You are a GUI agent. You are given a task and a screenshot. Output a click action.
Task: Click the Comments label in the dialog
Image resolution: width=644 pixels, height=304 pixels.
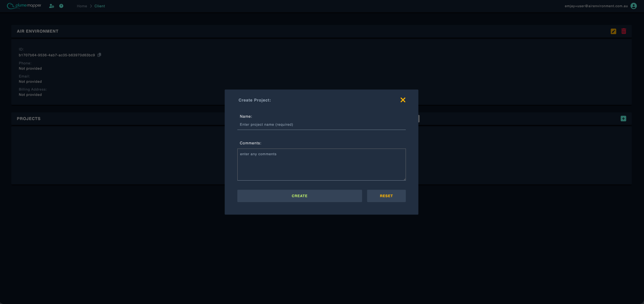click(x=250, y=143)
